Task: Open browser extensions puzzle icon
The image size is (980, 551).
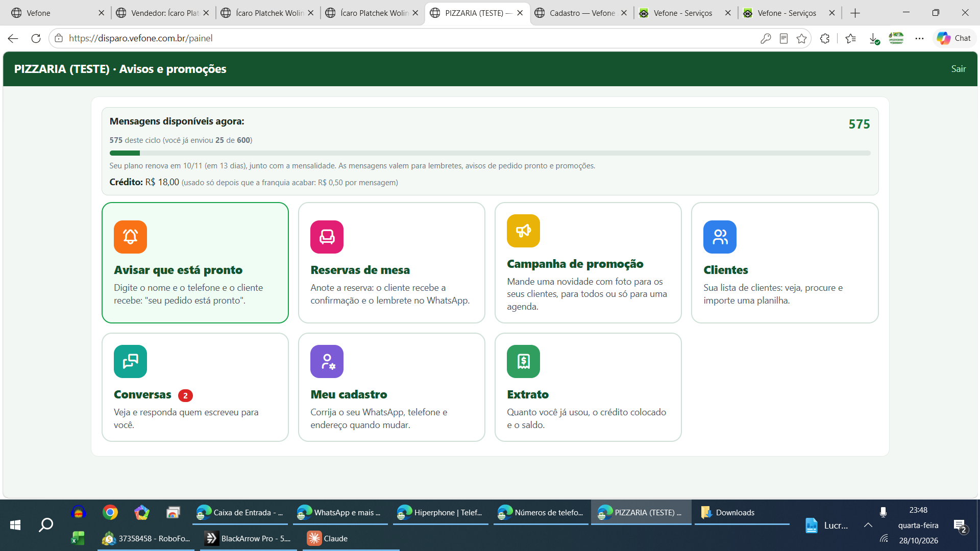Action: coord(825,38)
